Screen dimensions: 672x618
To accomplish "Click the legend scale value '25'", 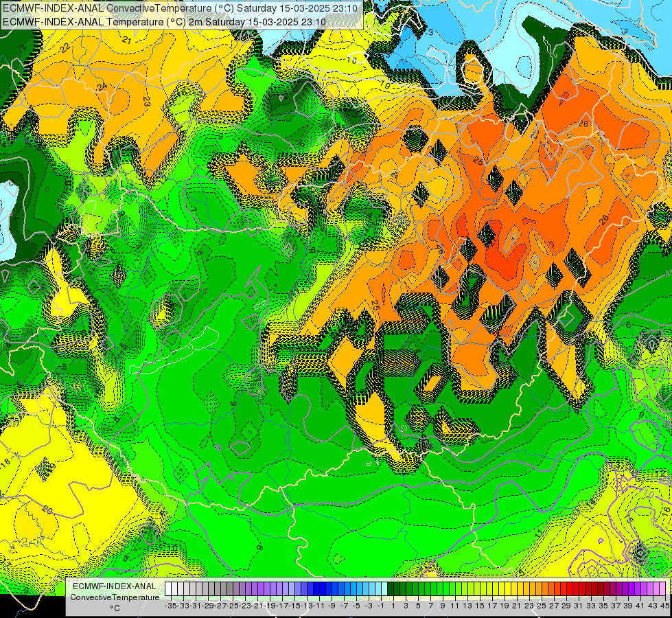I will tap(542, 606).
